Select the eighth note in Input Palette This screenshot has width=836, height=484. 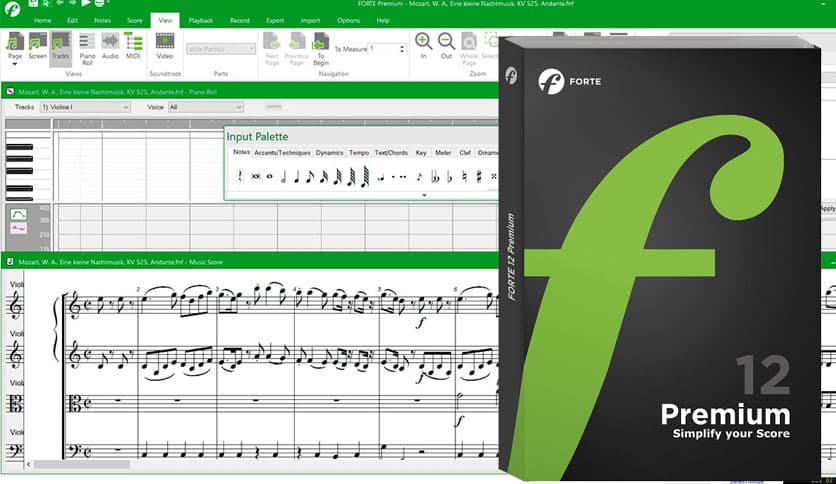coord(310,176)
